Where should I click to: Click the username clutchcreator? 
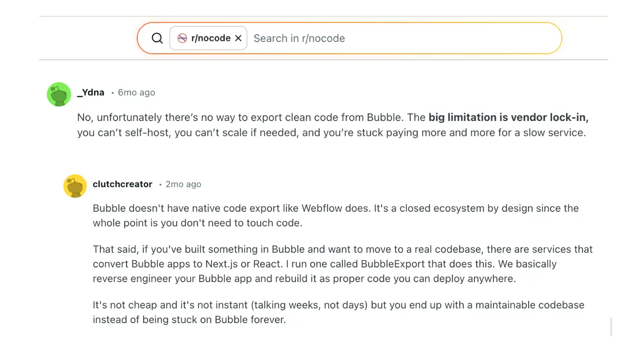pos(122,184)
